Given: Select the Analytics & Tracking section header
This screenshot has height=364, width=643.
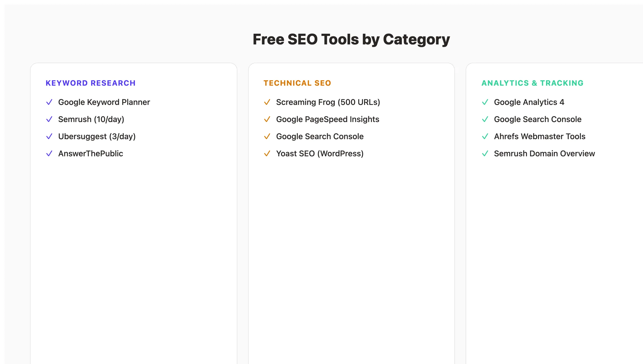Looking at the screenshot, I should [x=532, y=83].
